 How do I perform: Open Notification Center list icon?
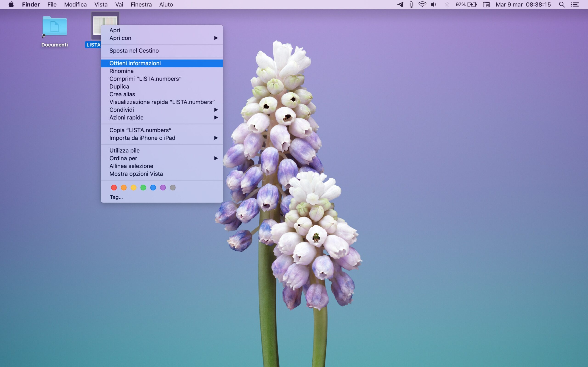(x=575, y=4)
